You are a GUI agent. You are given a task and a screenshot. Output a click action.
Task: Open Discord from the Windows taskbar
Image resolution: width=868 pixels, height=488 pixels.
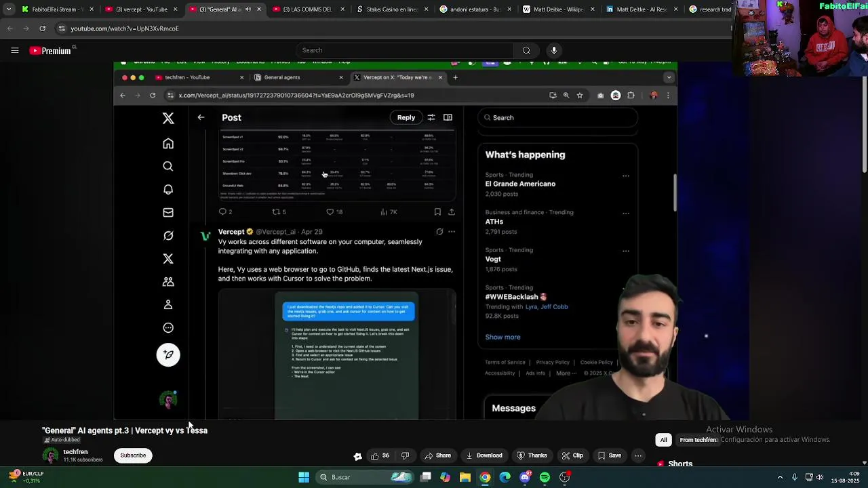(x=525, y=477)
